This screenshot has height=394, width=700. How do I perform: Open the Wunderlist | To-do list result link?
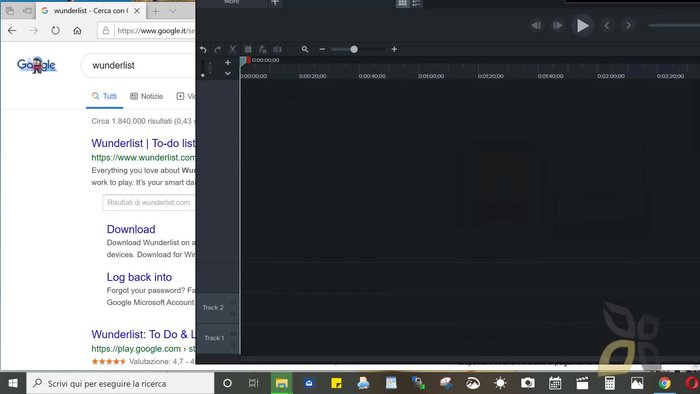pos(143,143)
